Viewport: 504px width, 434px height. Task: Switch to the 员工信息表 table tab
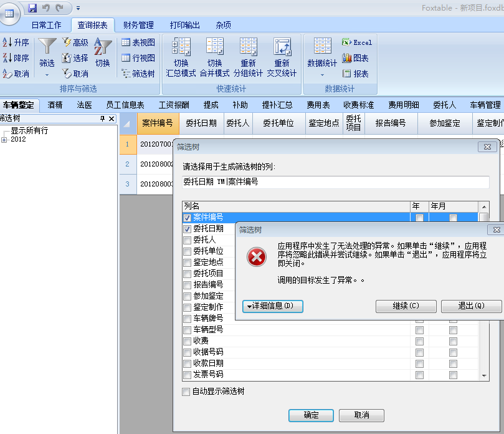click(125, 105)
